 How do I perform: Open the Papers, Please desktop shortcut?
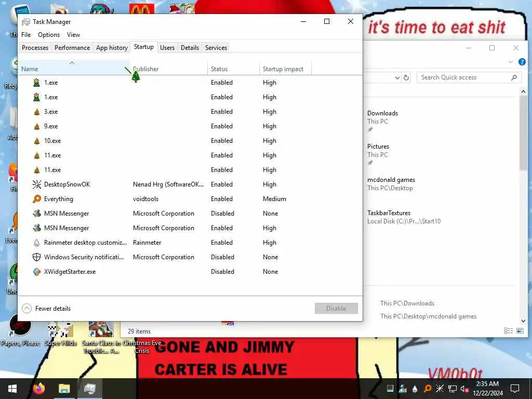click(20, 329)
